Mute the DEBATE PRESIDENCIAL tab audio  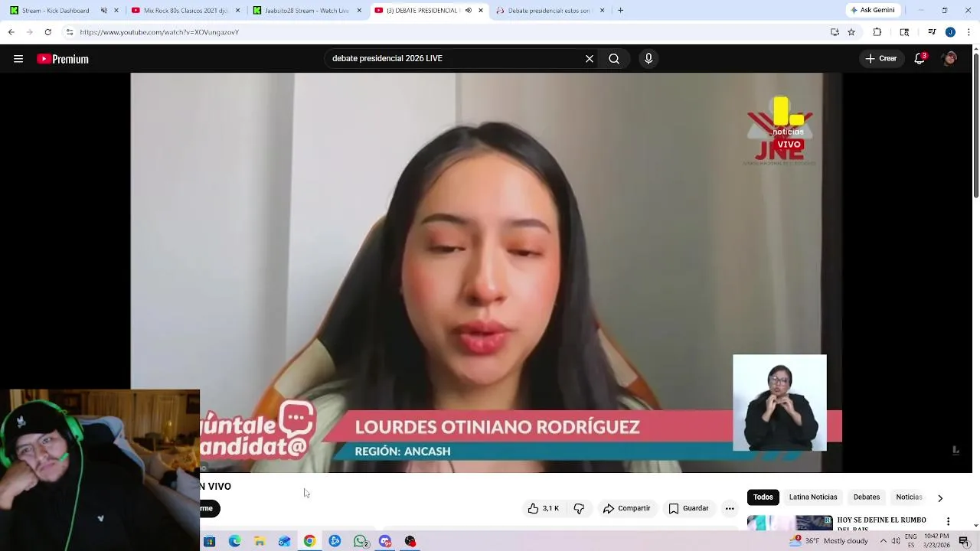[x=469, y=11]
